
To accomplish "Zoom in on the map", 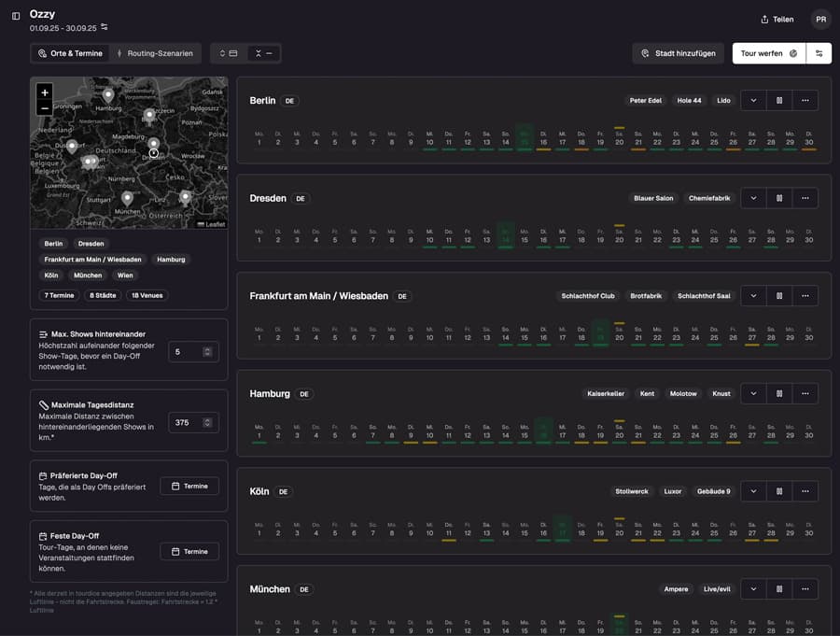I will click(x=45, y=92).
